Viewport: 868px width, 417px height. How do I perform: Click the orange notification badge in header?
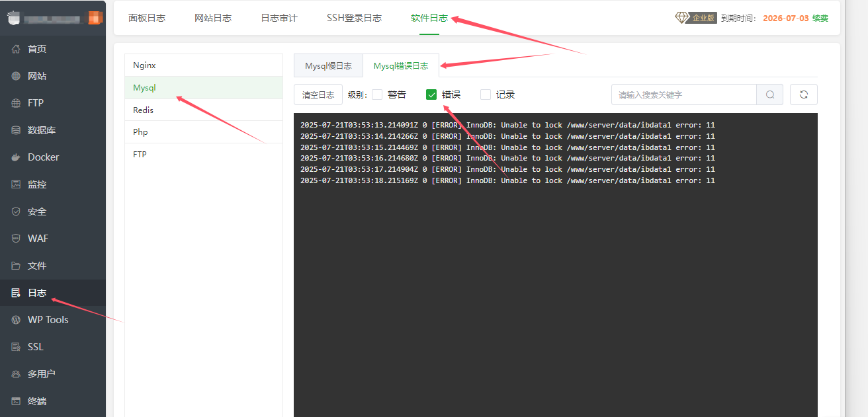pos(96,18)
